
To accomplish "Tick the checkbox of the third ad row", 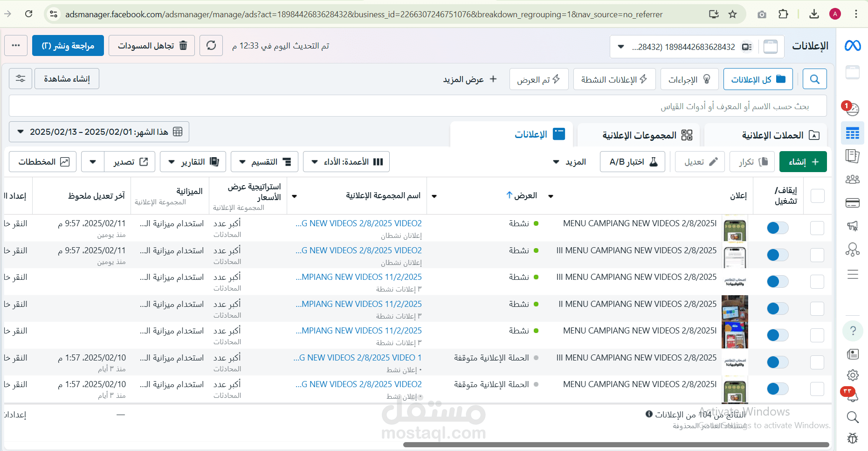I will pos(817,282).
